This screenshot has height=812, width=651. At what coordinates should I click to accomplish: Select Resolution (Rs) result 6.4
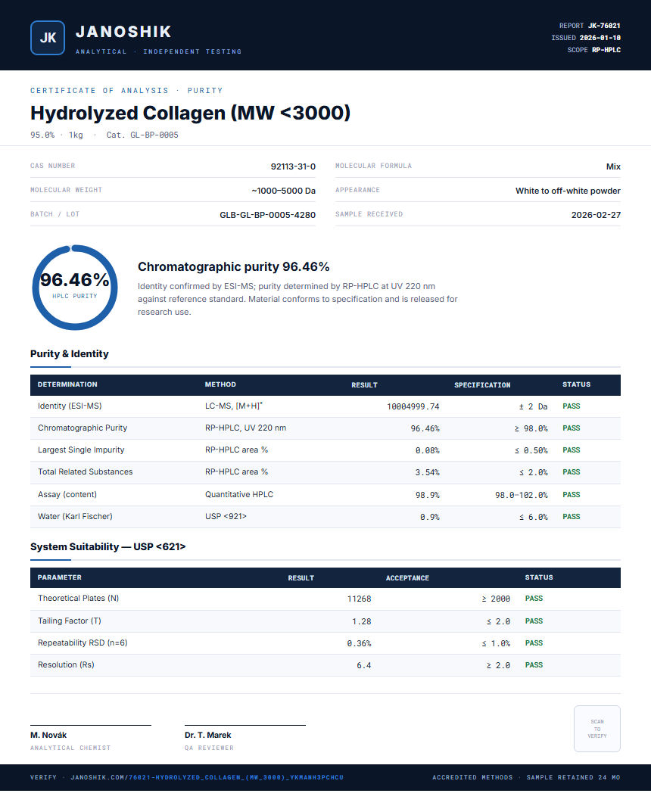[x=363, y=665]
